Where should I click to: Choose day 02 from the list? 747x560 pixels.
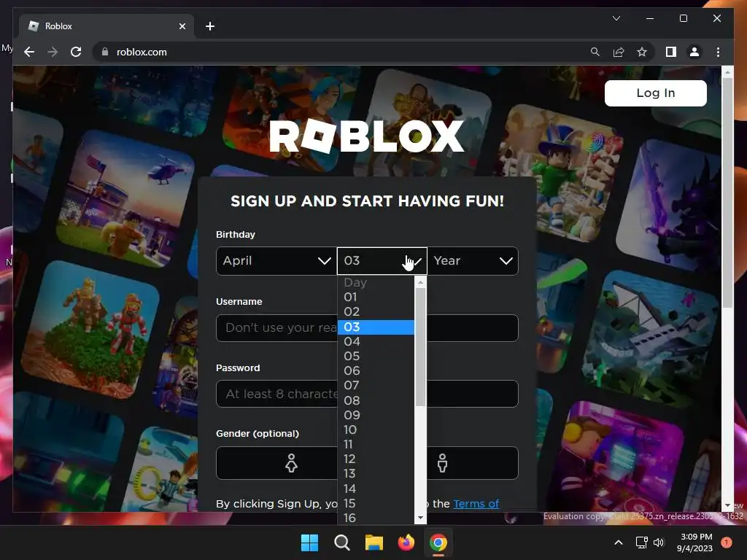[x=376, y=312]
